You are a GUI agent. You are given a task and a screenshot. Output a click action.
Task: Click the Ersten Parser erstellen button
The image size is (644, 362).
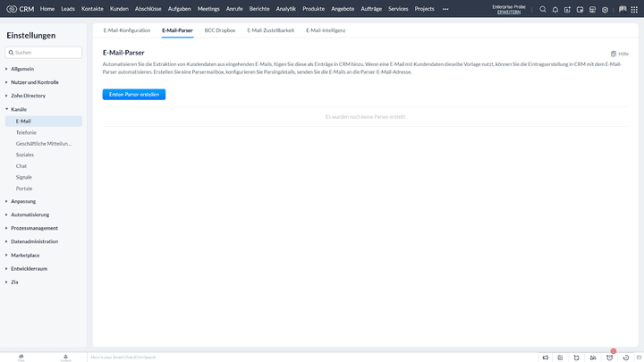(x=134, y=95)
